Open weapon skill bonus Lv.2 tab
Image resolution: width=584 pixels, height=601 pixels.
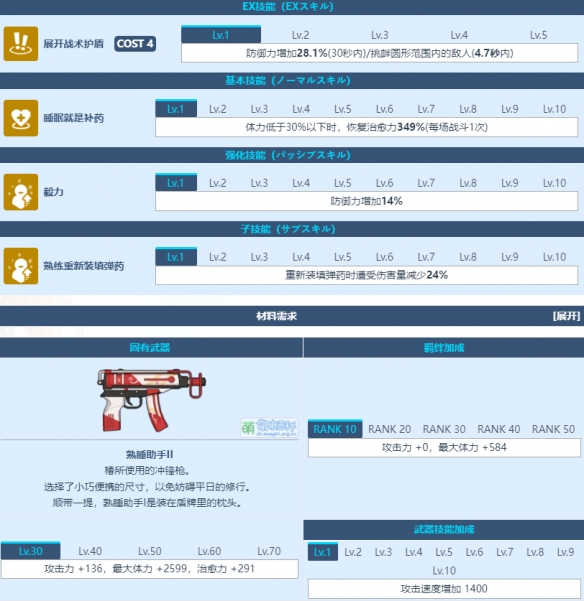353,552
